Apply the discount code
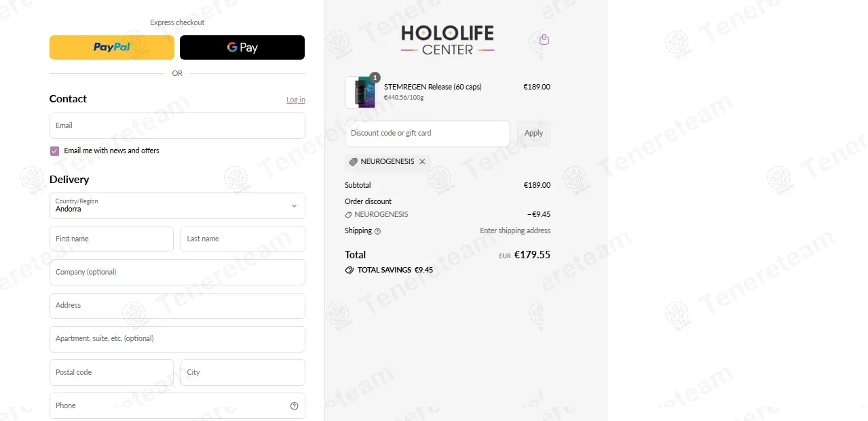This screenshot has width=868, height=421. pyautogui.click(x=533, y=134)
